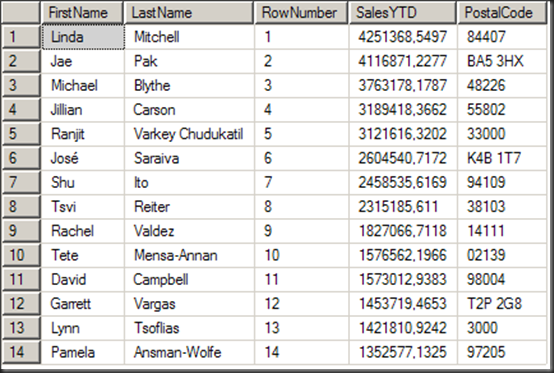The height and width of the screenshot is (373, 554).
Task: Click the Mensa-Annan last name cell
Action: click(x=189, y=255)
